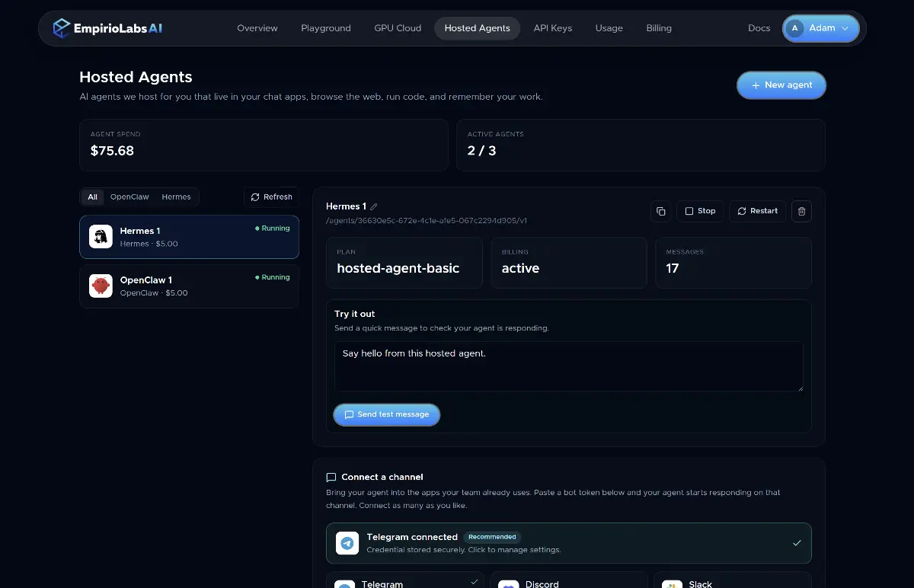This screenshot has height=588, width=914.
Task: Select the All agents filter
Action: point(92,197)
